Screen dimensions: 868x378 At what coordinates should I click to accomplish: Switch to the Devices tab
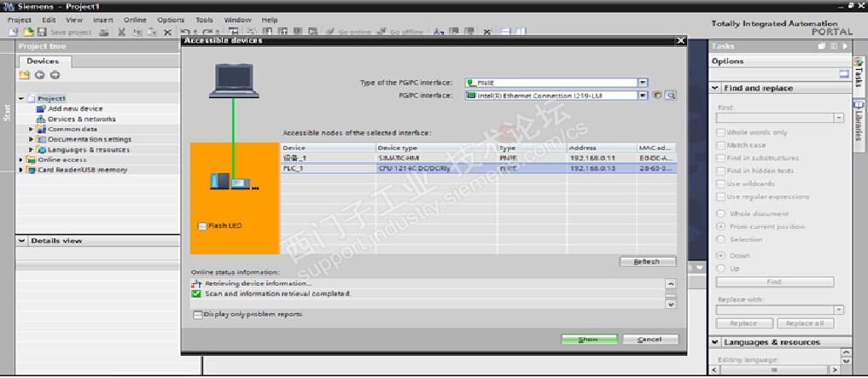pos(44,61)
